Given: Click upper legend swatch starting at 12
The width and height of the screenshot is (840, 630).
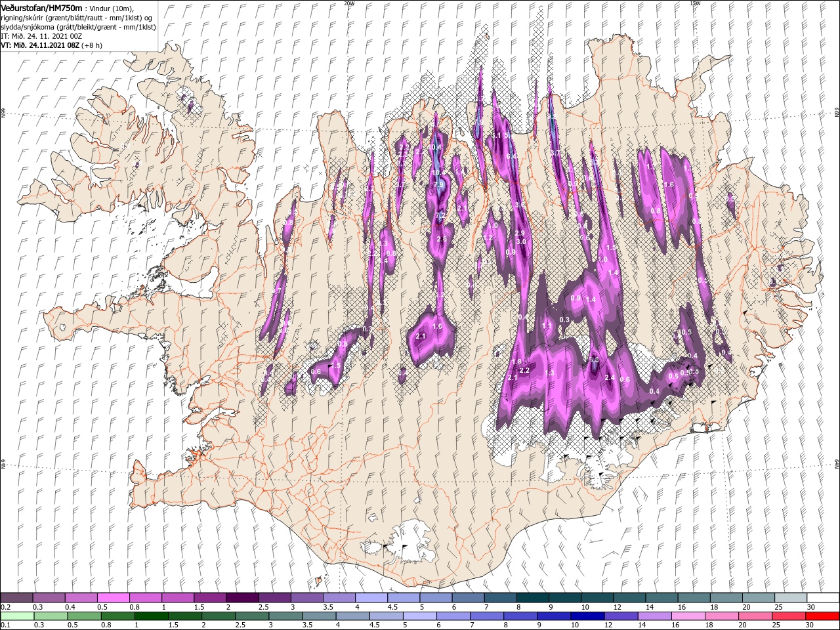Looking at the screenshot, I should pyautogui.click(x=629, y=597).
